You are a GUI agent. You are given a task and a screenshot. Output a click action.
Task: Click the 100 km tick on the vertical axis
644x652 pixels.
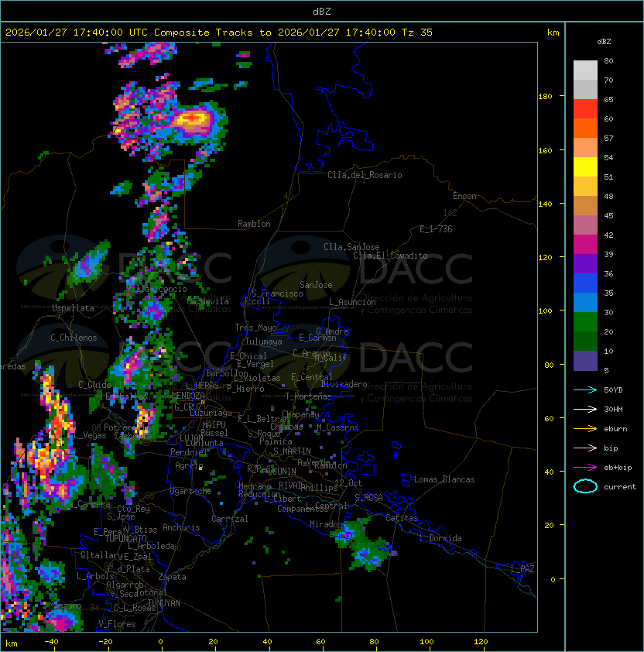(x=545, y=311)
